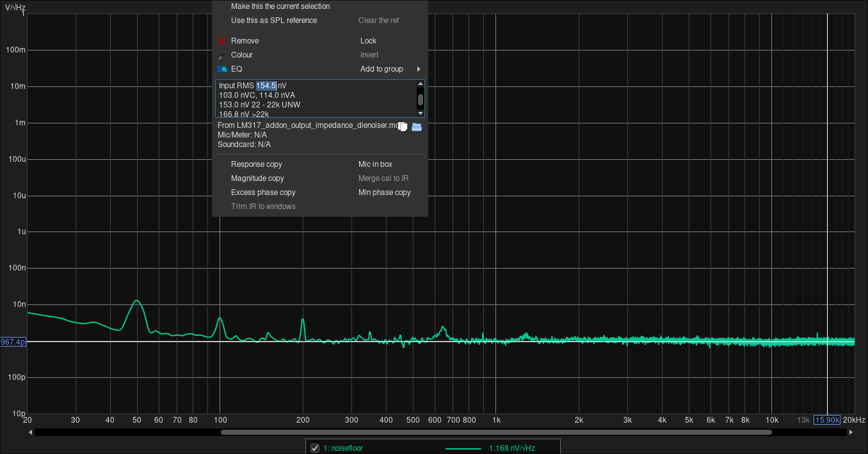Click the Soundcard: N/A text

click(x=244, y=145)
